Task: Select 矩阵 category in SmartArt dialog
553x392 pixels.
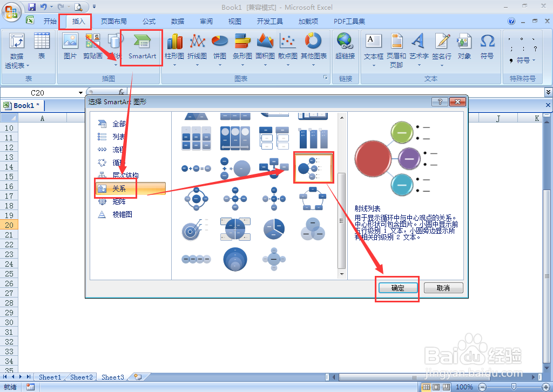Action: pos(119,201)
